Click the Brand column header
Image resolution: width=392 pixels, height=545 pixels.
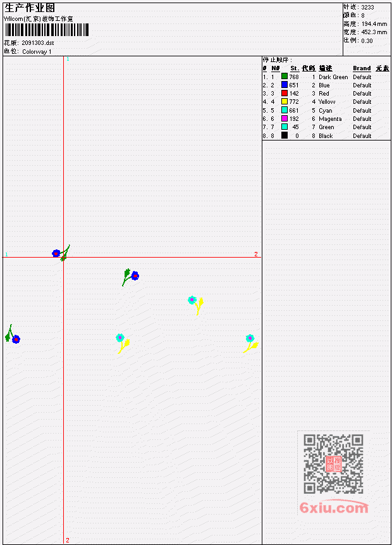[362, 68]
